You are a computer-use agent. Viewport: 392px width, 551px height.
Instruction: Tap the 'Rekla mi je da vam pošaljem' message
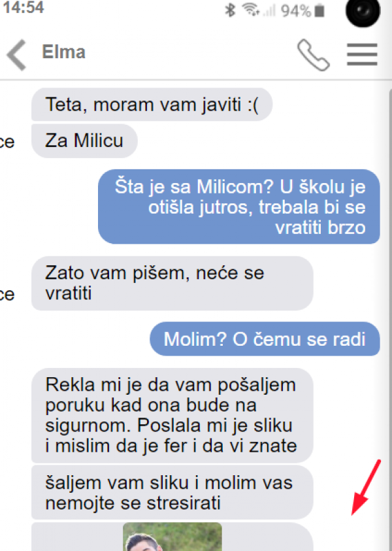172,415
